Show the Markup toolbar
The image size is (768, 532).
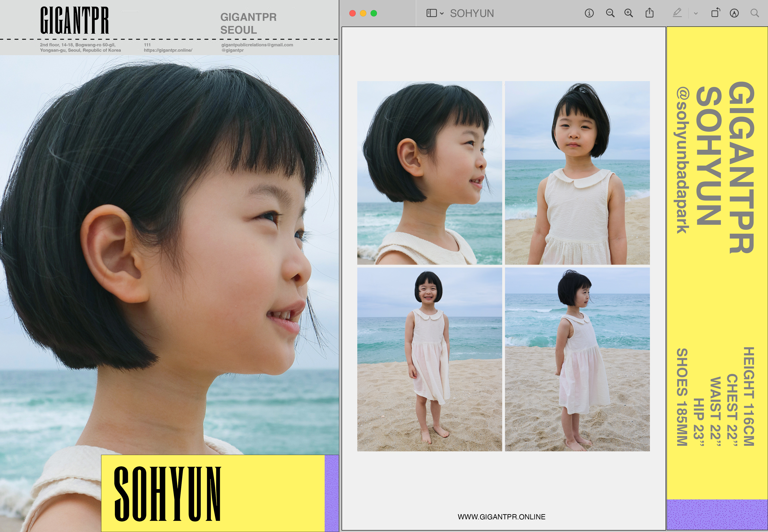[734, 13]
